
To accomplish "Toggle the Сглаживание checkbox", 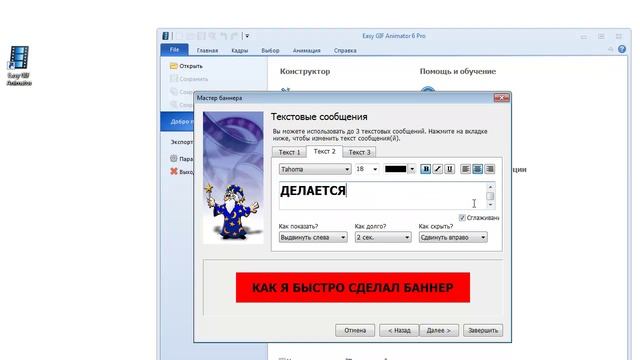I will click(x=462, y=218).
